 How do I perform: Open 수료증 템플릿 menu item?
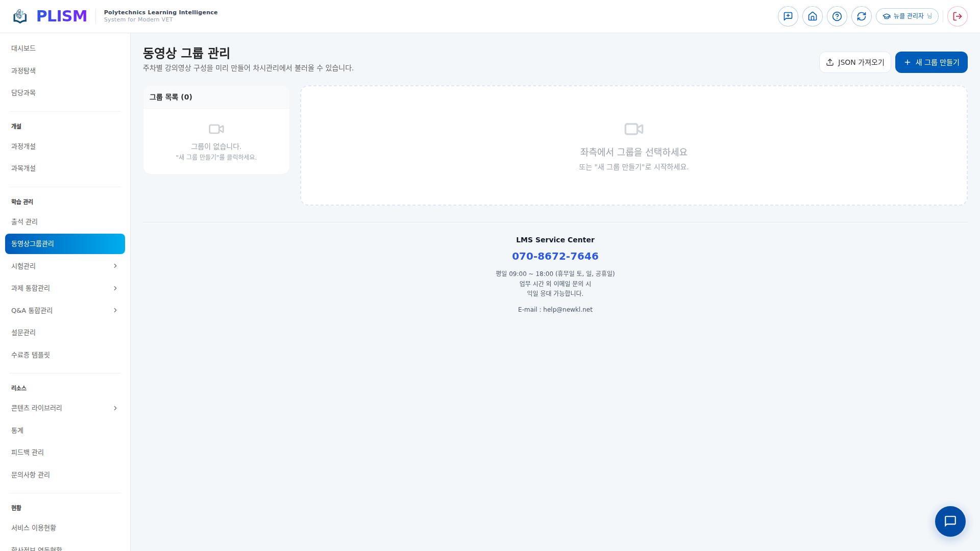[31, 355]
